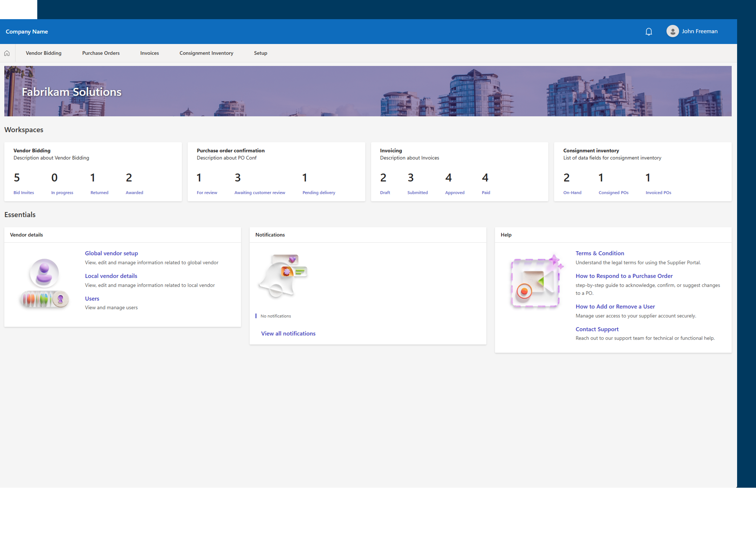
Task: Click 'List of data fields for consignment inventory'
Action: click(x=612, y=158)
